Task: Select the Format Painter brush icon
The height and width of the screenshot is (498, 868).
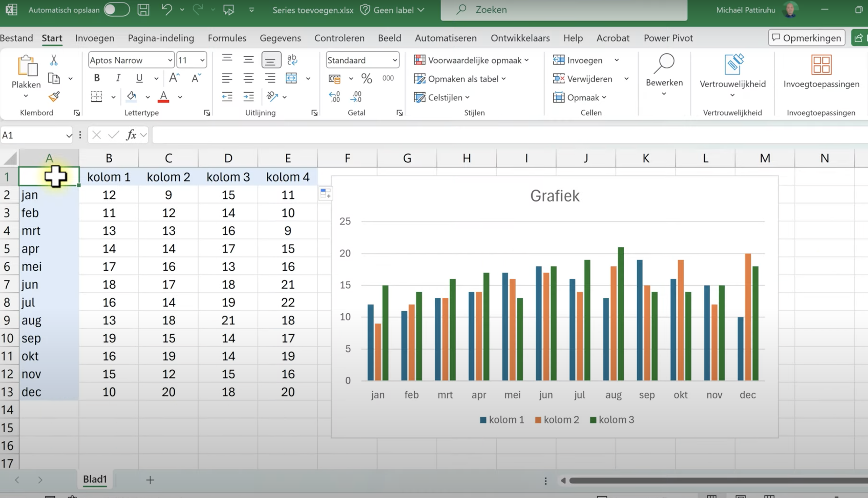Action: pyautogui.click(x=54, y=97)
